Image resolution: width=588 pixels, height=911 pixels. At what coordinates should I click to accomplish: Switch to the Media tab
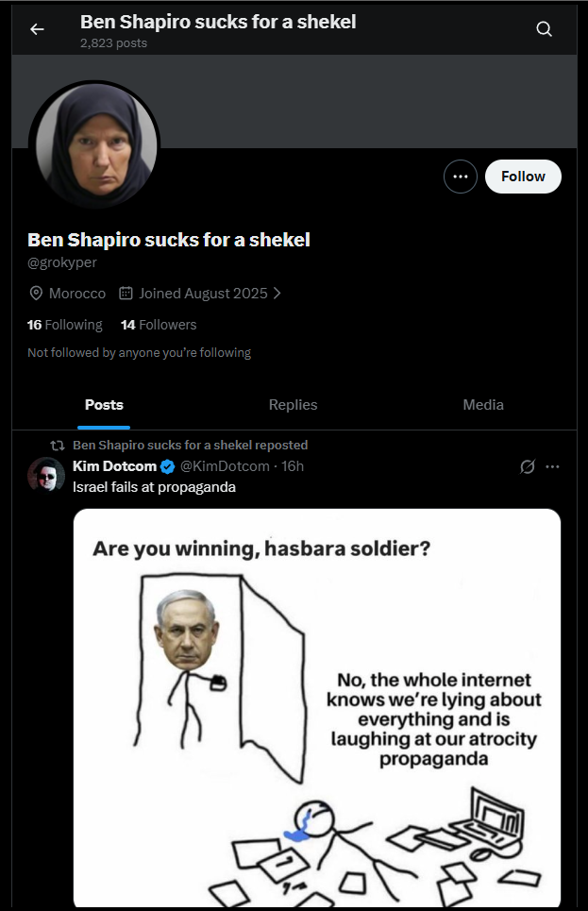pyautogui.click(x=483, y=405)
